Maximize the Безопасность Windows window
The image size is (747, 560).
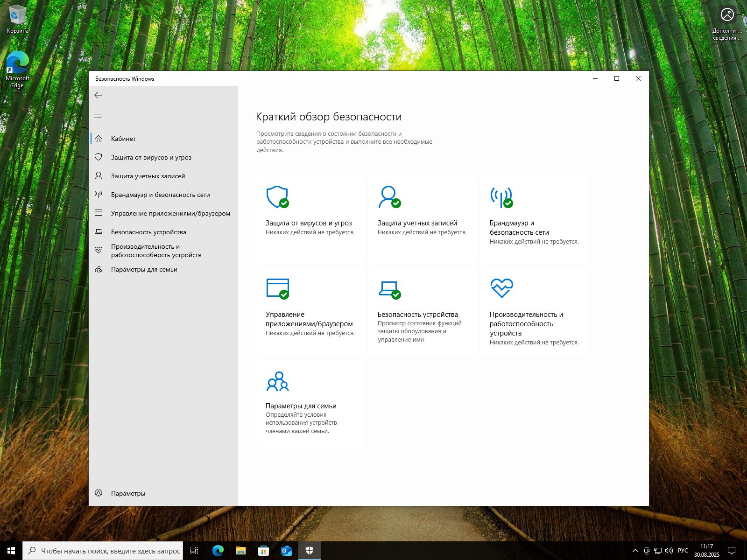tap(617, 78)
